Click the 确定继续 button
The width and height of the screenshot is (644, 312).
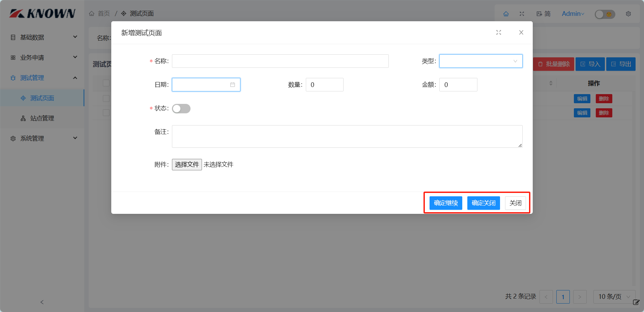tap(446, 203)
